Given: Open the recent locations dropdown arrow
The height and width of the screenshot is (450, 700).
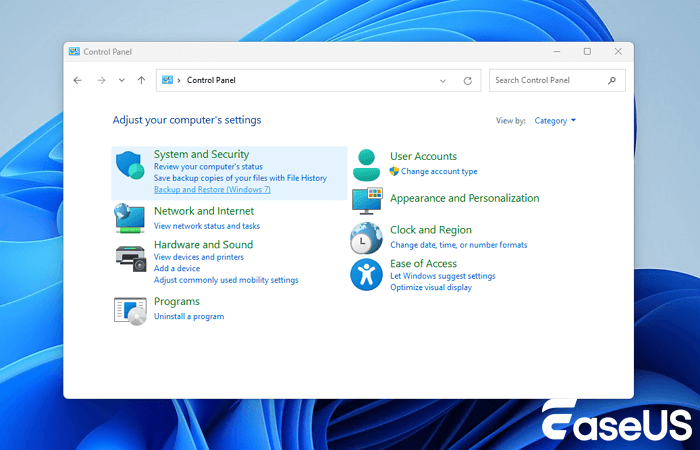Looking at the screenshot, I should [121, 80].
